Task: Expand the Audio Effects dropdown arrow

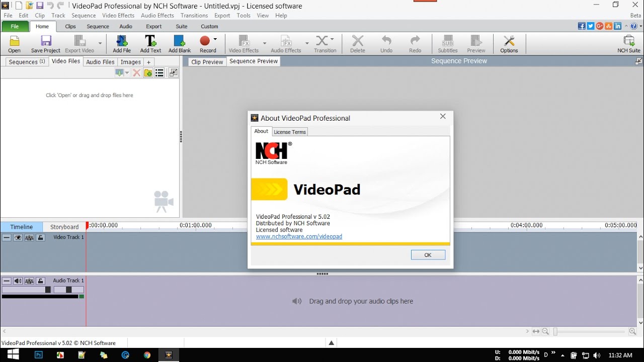Action: 307,43
